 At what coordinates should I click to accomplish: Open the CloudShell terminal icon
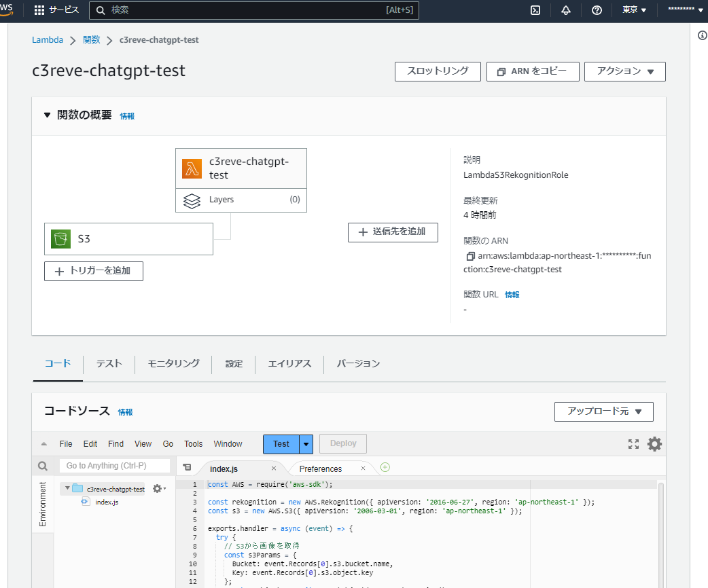point(535,10)
